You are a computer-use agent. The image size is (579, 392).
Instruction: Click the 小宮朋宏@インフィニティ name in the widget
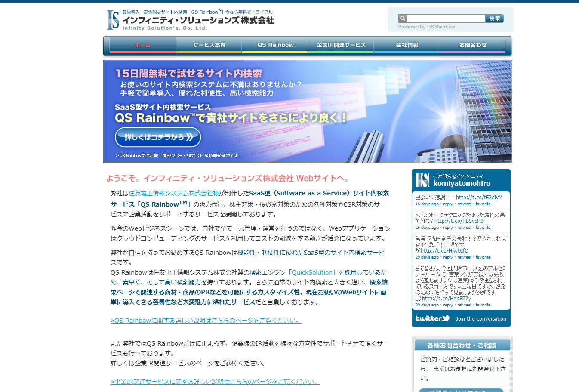[458, 176]
